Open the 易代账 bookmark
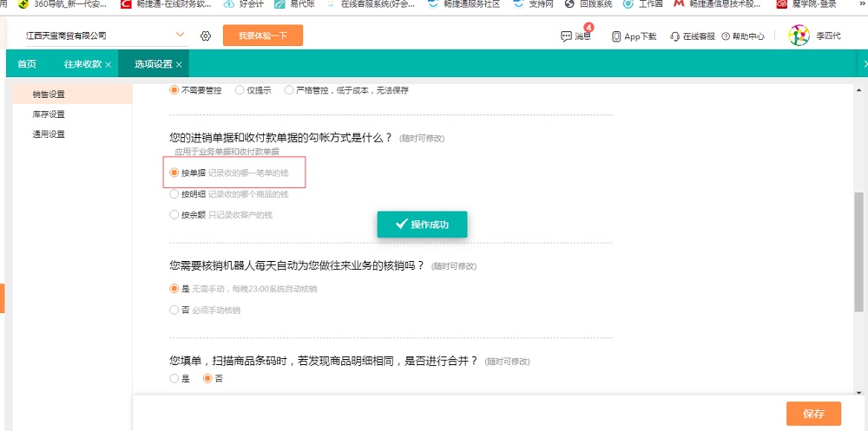Screen dimensions: 868x431 [x=293, y=3]
